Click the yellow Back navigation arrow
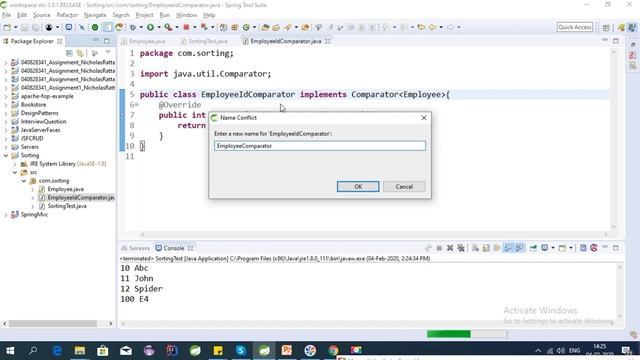Screen dimensions: 640x360 click(432, 27)
